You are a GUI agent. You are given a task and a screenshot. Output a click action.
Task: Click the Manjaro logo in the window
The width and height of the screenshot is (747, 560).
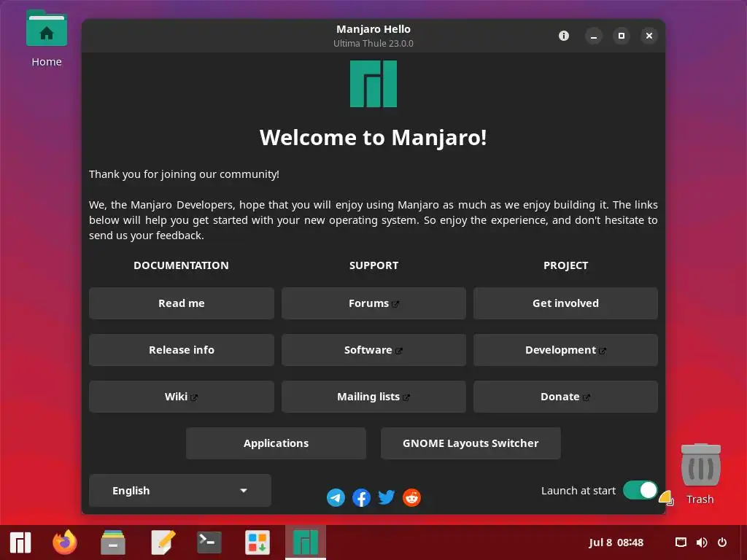[373, 84]
